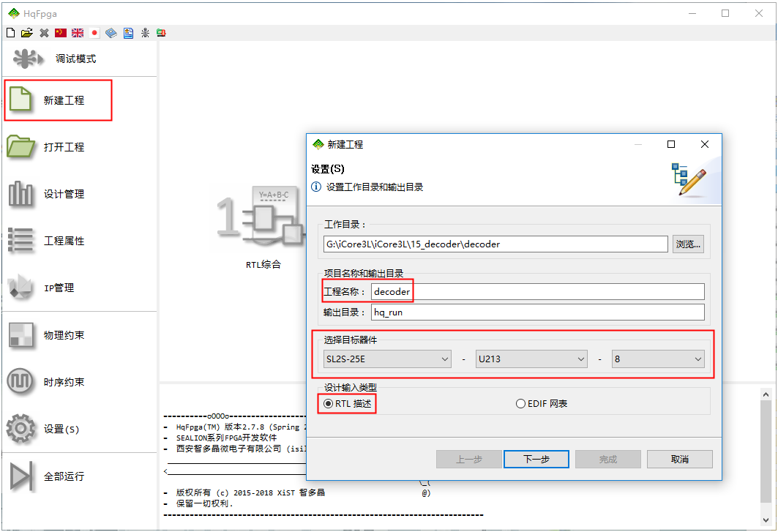This screenshot has width=778, height=532.
Task: Open the speed grade 8 dropdown
Action: pyautogui.click(x=658, y=359)
